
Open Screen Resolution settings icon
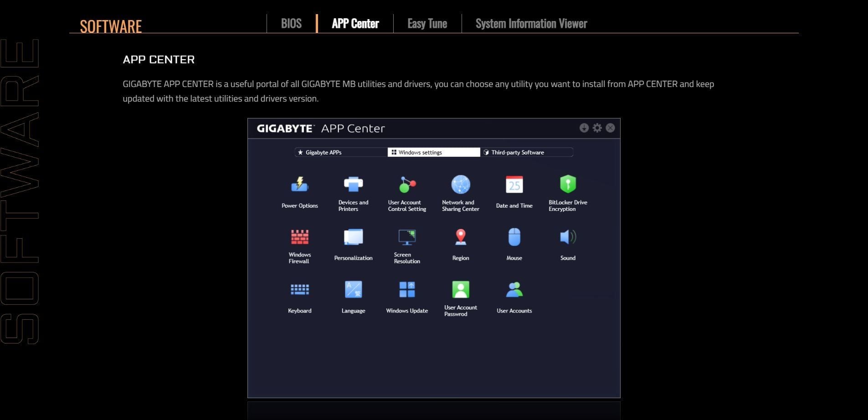[x=407, y=237]
